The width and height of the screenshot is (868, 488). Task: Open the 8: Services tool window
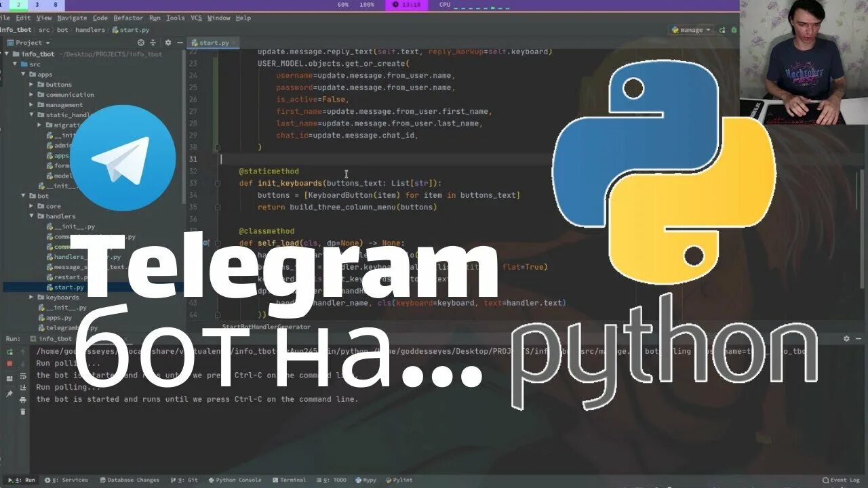[66, 480]
